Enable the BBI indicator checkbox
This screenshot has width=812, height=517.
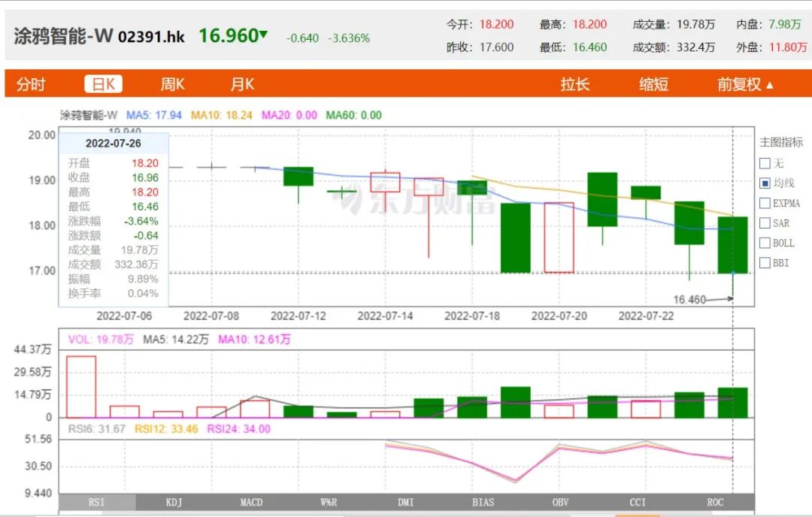(x=765, y=263)
